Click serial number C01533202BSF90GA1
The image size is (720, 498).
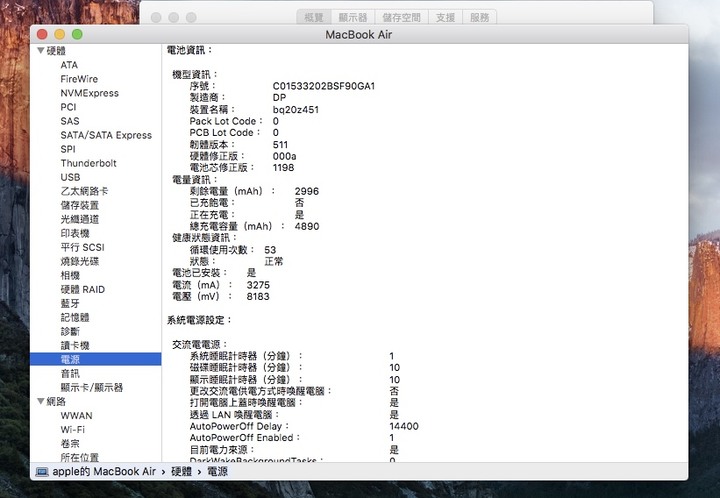tap(324, 86)
